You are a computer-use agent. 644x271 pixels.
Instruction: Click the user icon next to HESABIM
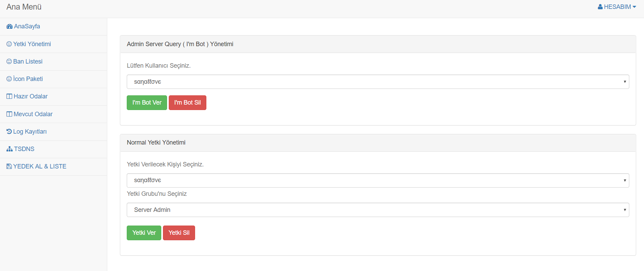click(x=600, y=7)
